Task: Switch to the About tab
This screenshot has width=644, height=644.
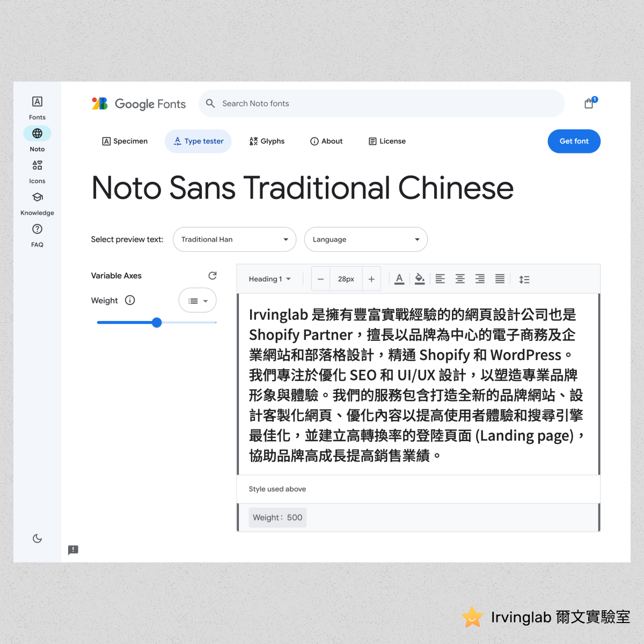Action: [x=326, y=141]
